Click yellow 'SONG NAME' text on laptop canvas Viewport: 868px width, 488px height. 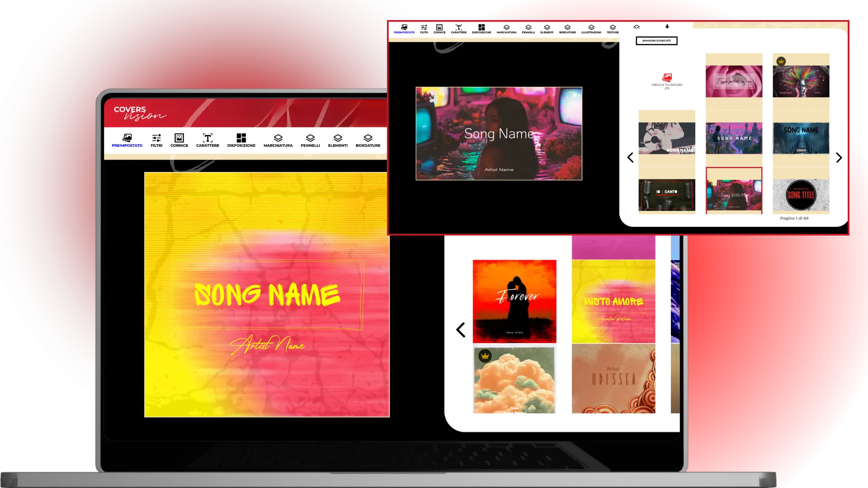267,295
